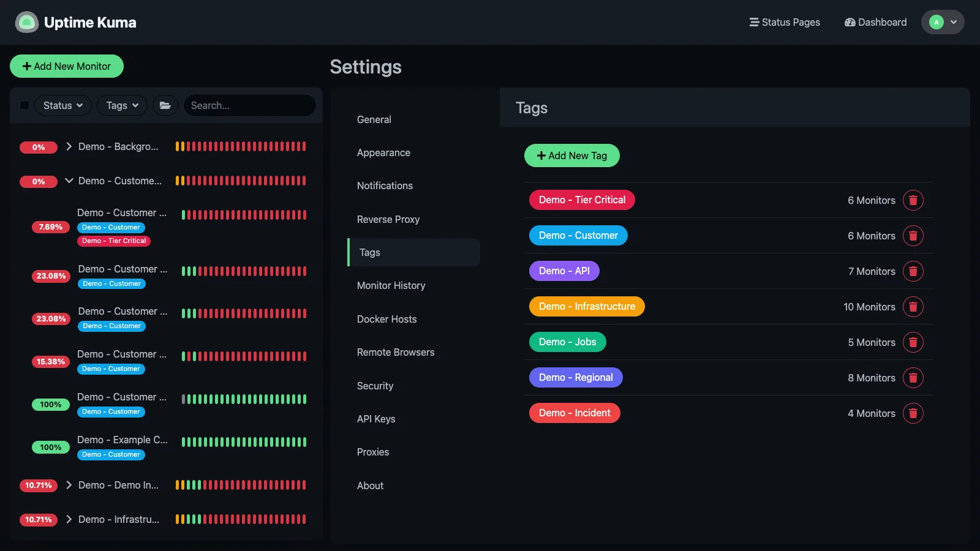Click the green Demo - Jobs tag
Image resolution: width=980 pixels, height=551 pixels.
pyautogui.click(x=568, y=342)
